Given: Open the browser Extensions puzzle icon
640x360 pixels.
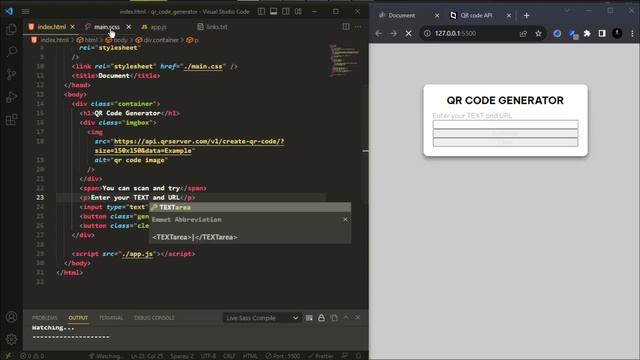Looking at the screenshot, I should pos(587,33).
